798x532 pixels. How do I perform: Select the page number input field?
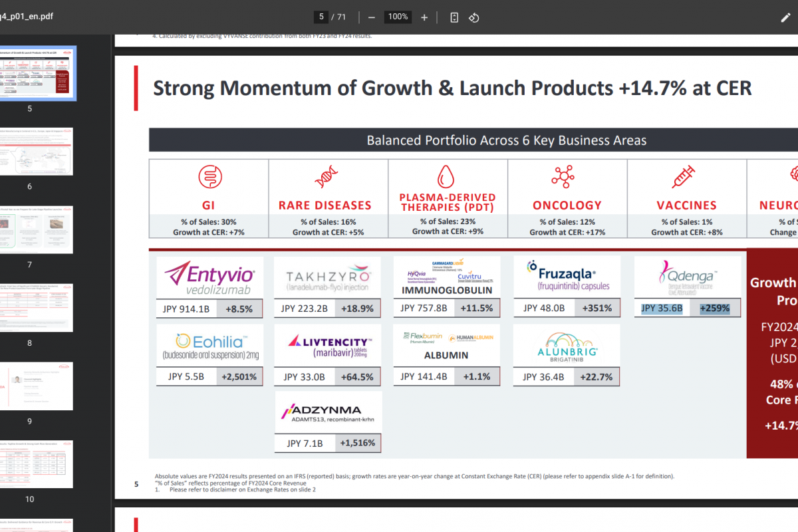pos(321,17)
